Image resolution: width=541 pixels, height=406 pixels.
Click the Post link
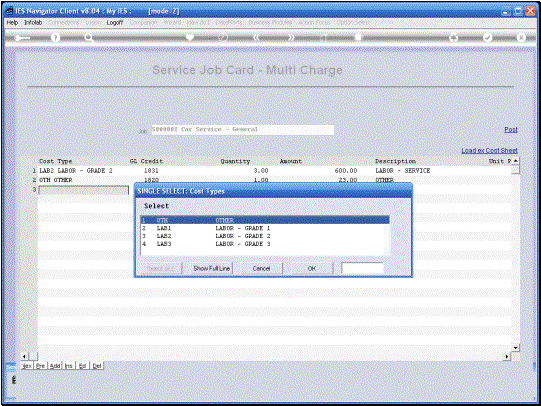[511, 130]
